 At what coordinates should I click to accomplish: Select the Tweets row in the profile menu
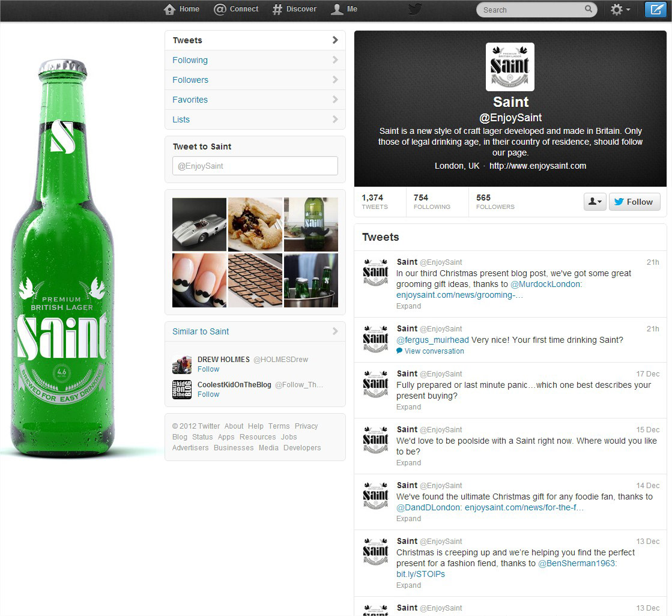coord(255,40)
